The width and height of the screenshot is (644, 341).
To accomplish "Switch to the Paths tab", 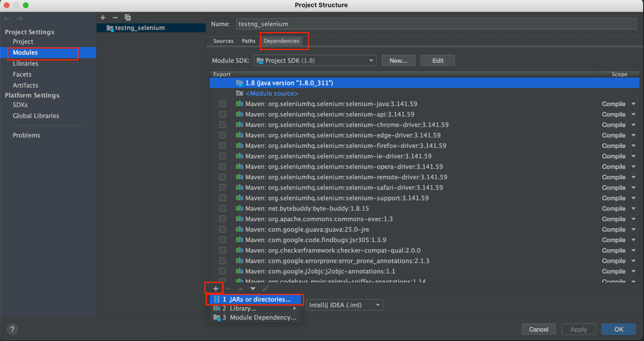I will (x=249, y=41).
